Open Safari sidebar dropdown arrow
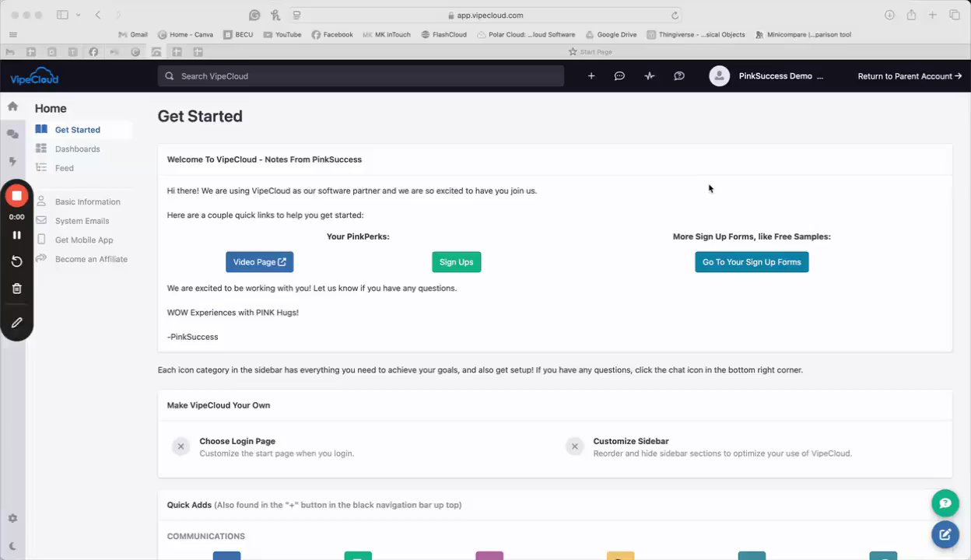971x560 pixels. click(78, 15)
